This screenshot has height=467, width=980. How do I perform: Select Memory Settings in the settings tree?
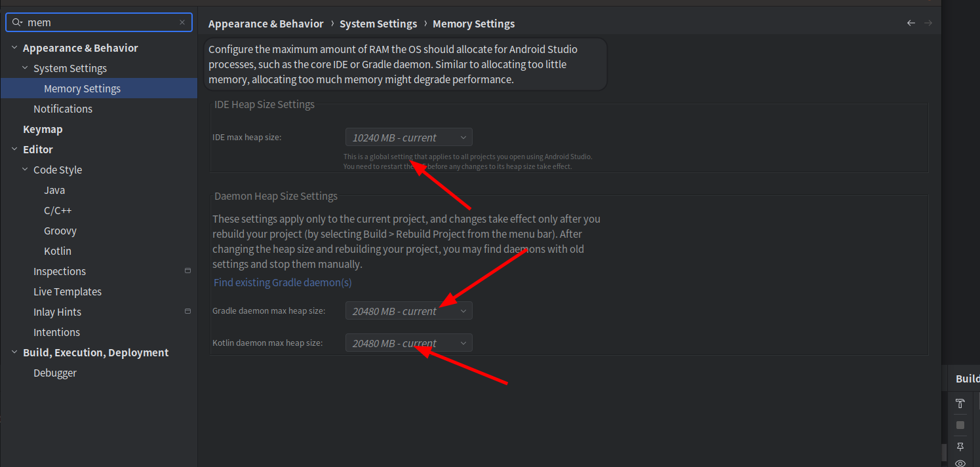pos(99,88)
